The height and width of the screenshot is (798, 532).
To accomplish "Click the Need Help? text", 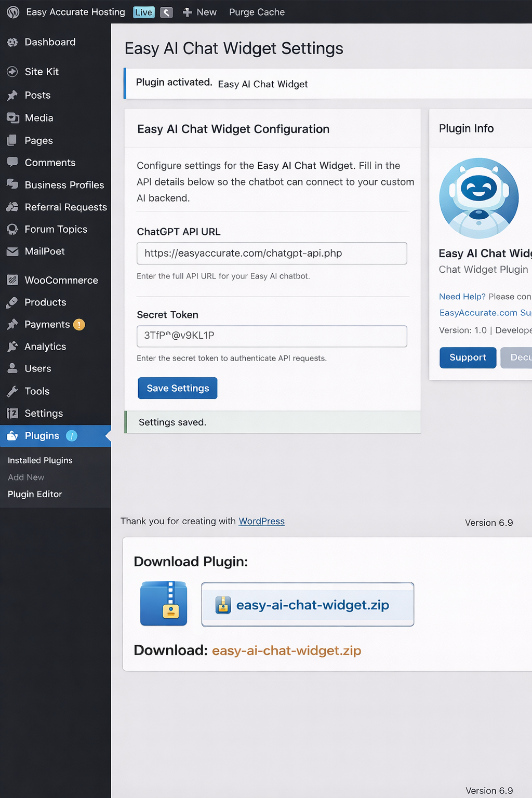I will pyautogui.click(x=462, y=297).
